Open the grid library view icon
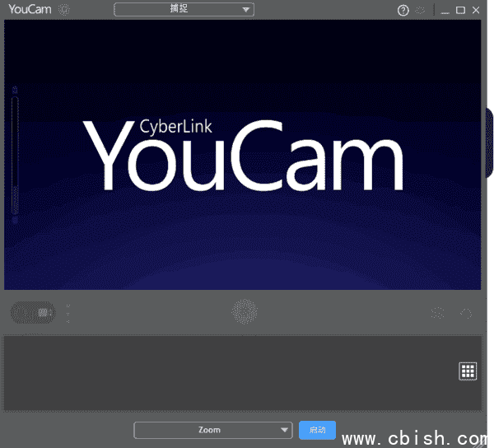The width and height of the screenshot is (494, 448). point(468,371)
